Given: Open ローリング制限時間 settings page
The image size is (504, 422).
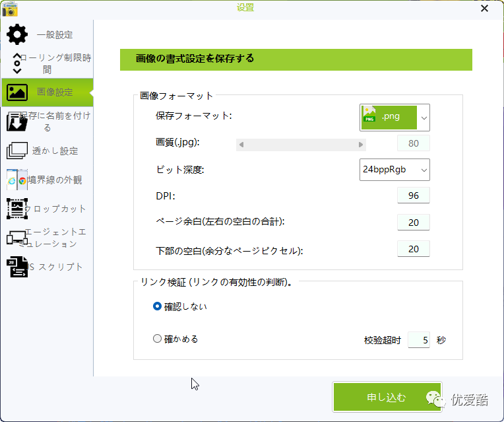Looking at the screenshot, I should pos(47,63).
